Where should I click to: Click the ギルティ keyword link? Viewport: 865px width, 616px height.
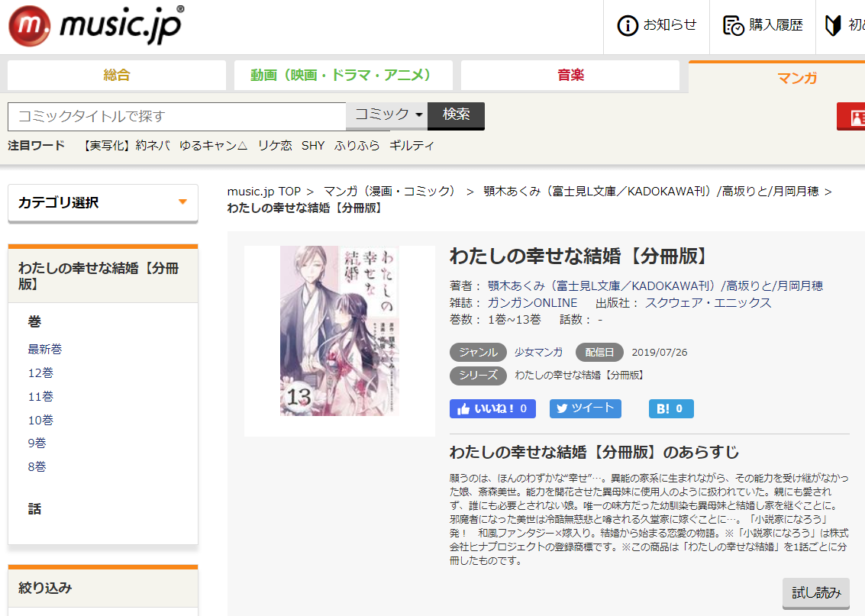[x=412, y=146]
